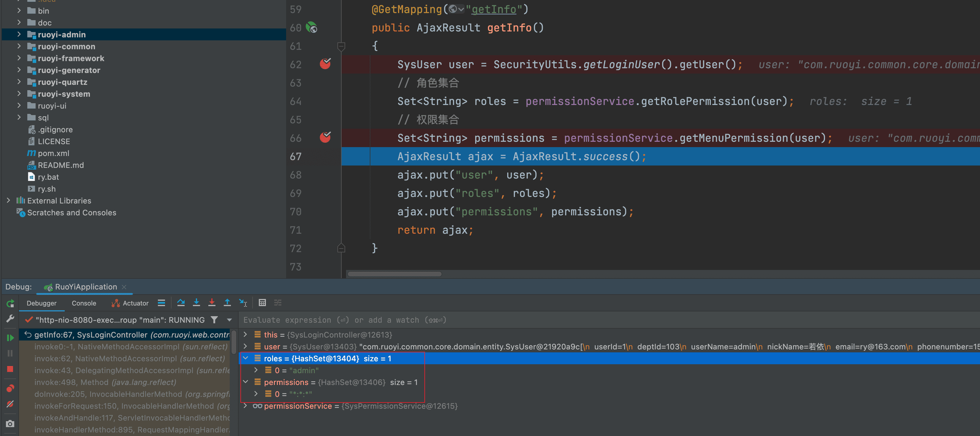Image resolution: width=980 pixels, height=436 pixels.
Task: Select the pom.xml Maven file
Action: [53, 153]
